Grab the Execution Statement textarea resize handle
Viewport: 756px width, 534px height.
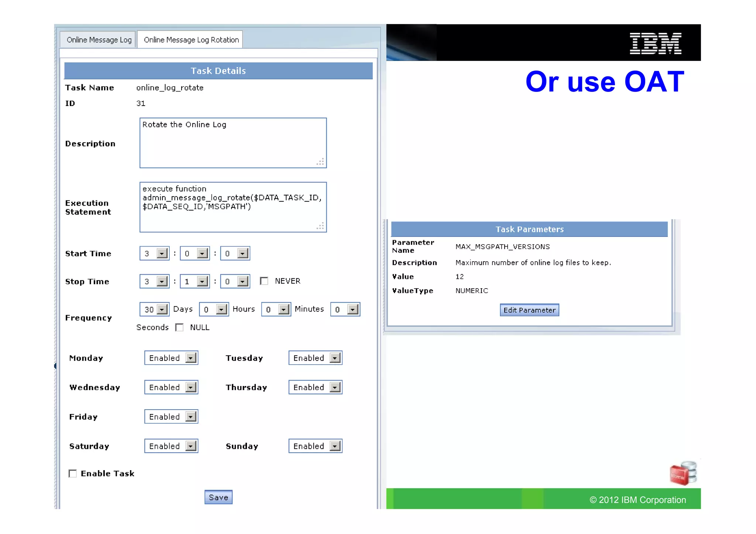(320, 226)
